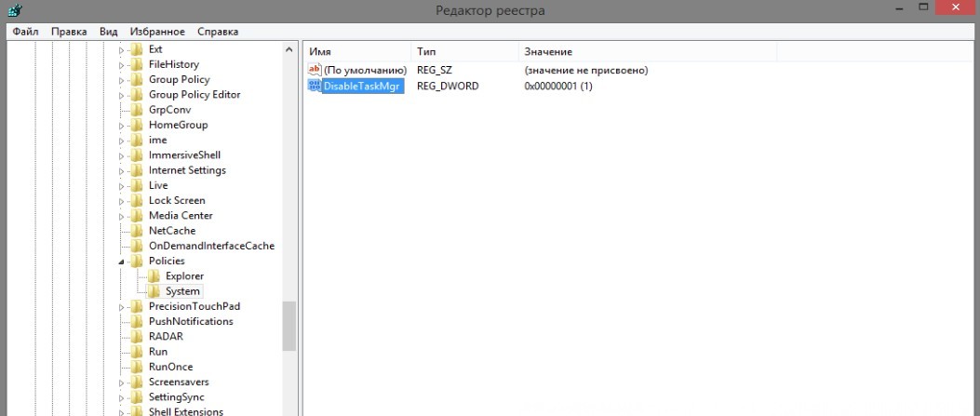Open the Правка menu
980x416 pixels.
tap(69, 32)
